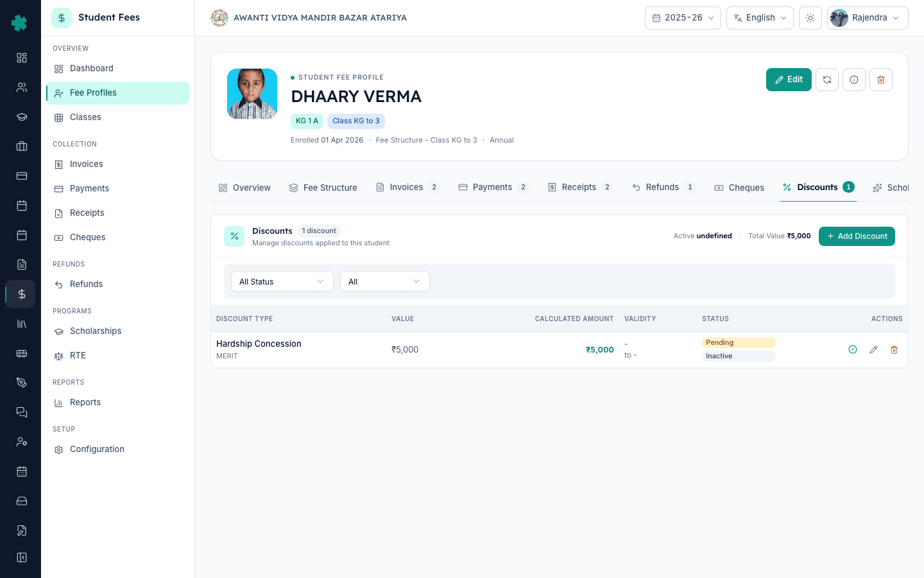Open Configuration in the sidebar
This screenshot has width=924, height=578.
(x=117, y=450)
